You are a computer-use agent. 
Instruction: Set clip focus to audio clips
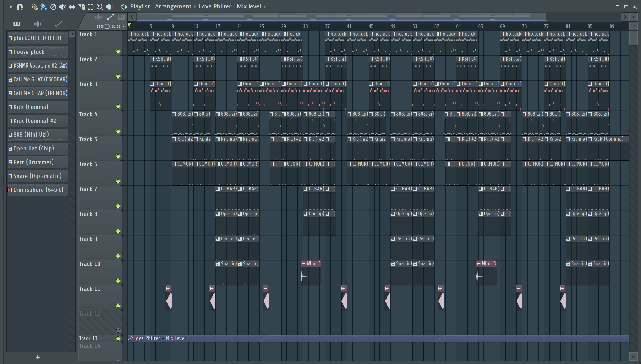98,17
